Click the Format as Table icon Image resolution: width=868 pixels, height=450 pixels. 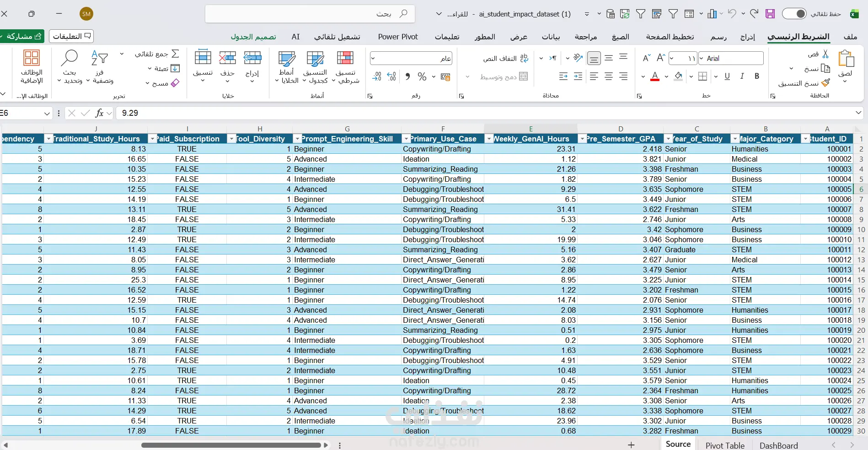tap(315, 59)
